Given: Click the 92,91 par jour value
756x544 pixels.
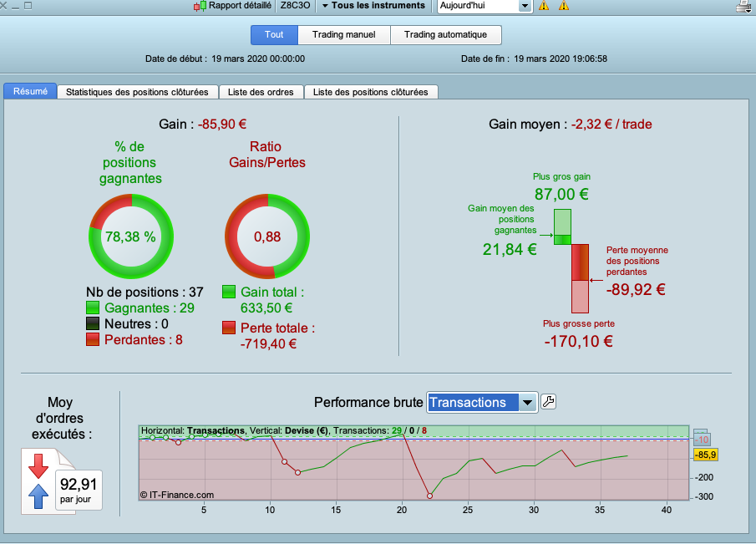Looking at the screenshot, I should coord(79,490).
